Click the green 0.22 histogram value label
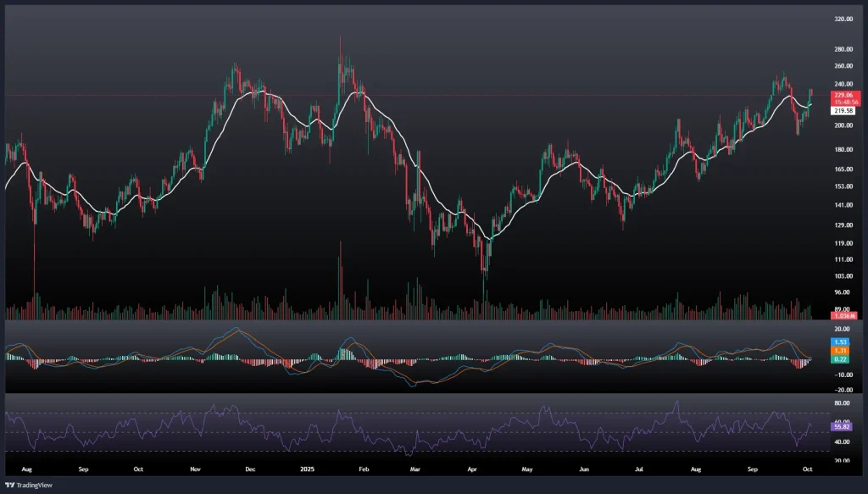Viewport: 868px width, 494px height. (x=818, y=359)
